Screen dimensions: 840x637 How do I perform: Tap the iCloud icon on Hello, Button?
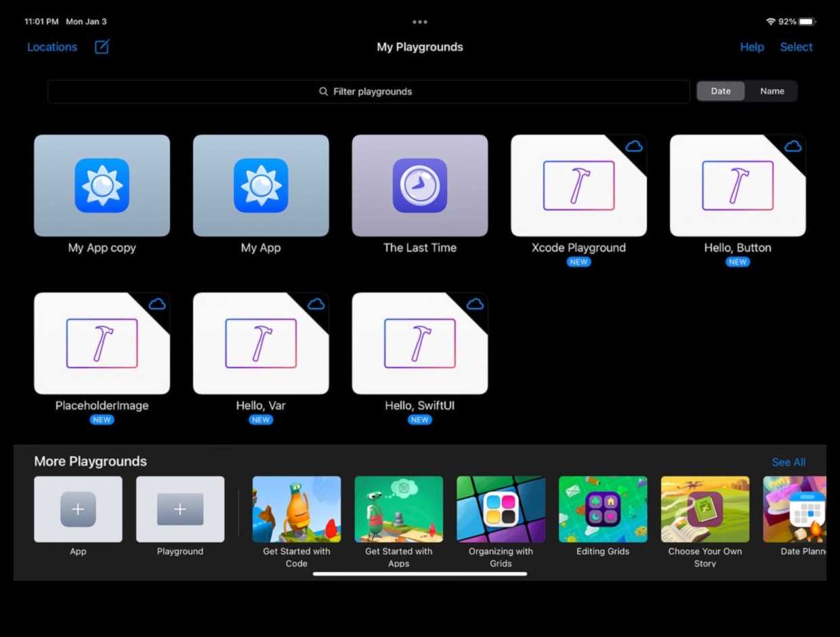pyautogui.click(x=793, y=146)
